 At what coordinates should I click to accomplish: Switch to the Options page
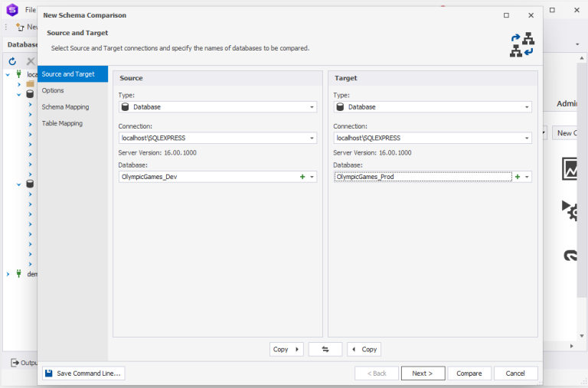53,90
